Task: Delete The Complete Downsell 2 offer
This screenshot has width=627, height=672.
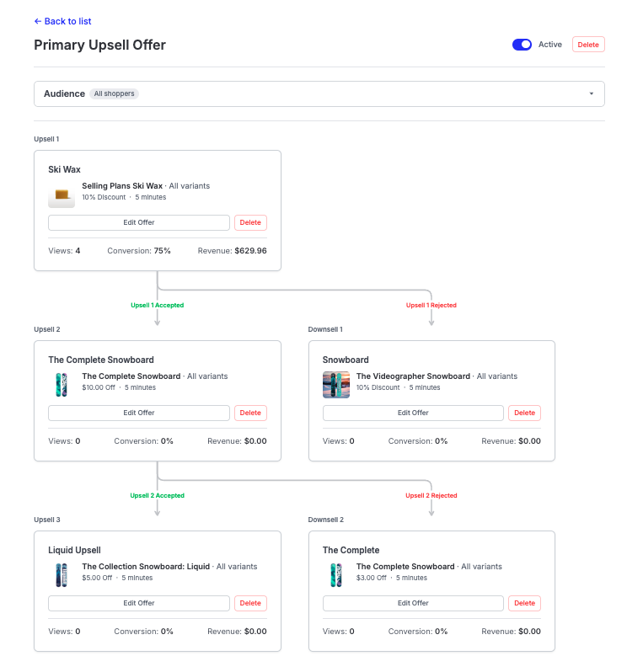Action: coord(524,603)
